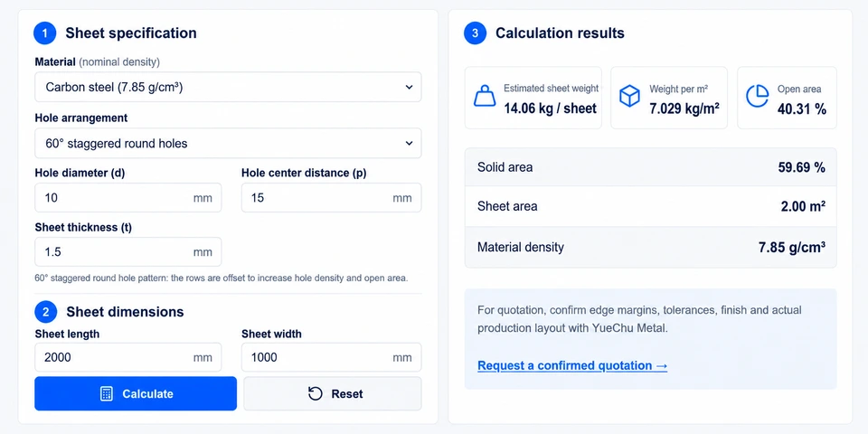
Task: Click the Sheet area row label
Action: 507,206
